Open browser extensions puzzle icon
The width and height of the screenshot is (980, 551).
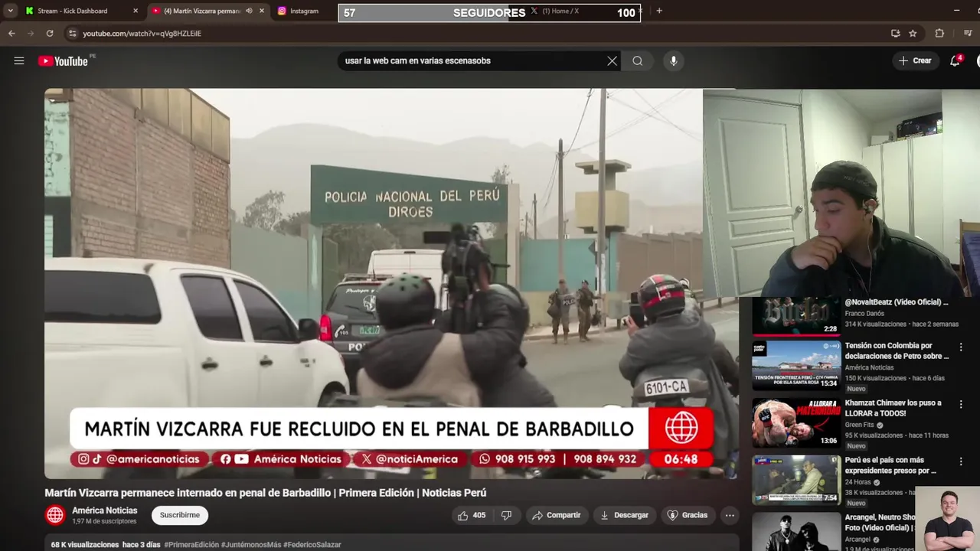939,34
